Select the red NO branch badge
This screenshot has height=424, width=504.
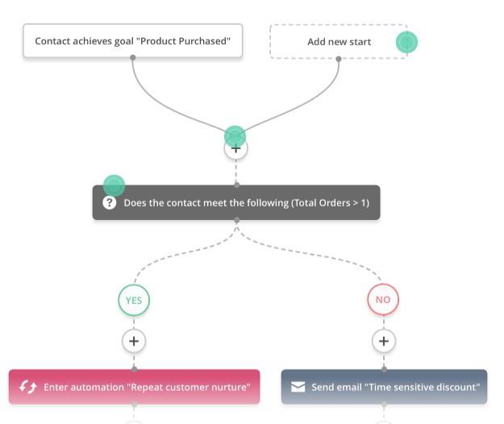383,300
